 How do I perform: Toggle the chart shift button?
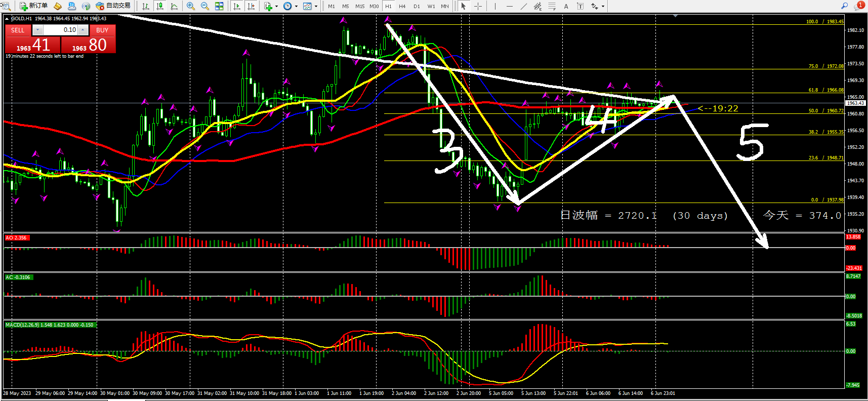pyautogui.click(x=251, y=6)
